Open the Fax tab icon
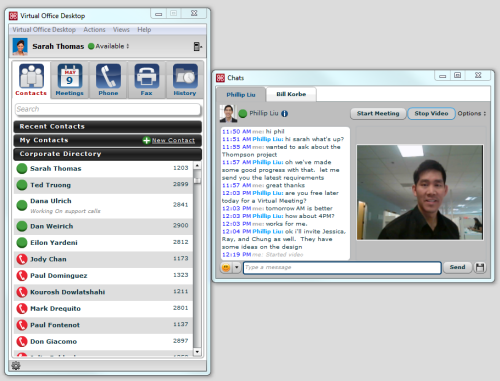The image size is (500, 381). pyautogui.click(x=147, y=76)
